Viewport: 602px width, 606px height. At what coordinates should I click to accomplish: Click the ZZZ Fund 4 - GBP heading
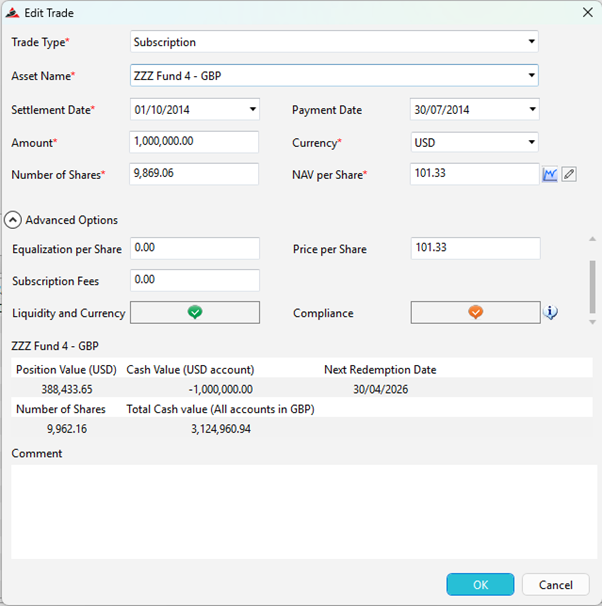coord(55,346)
